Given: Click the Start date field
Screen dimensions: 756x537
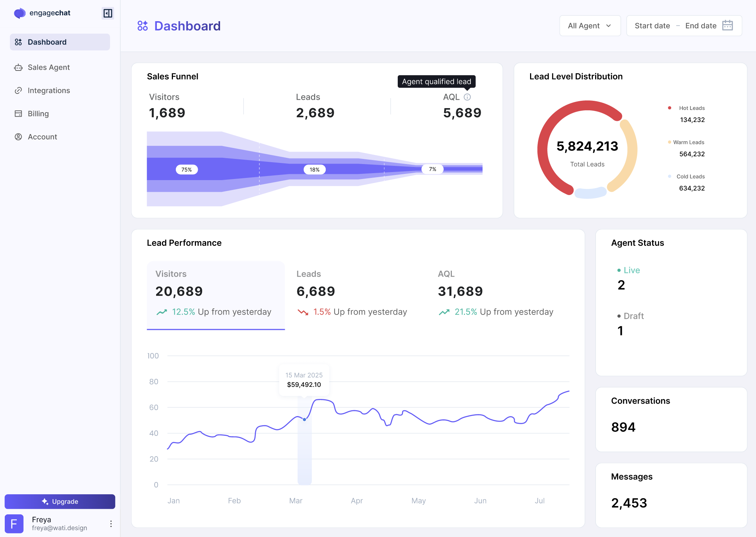Looking at the screenshot, I should (652, 26).
